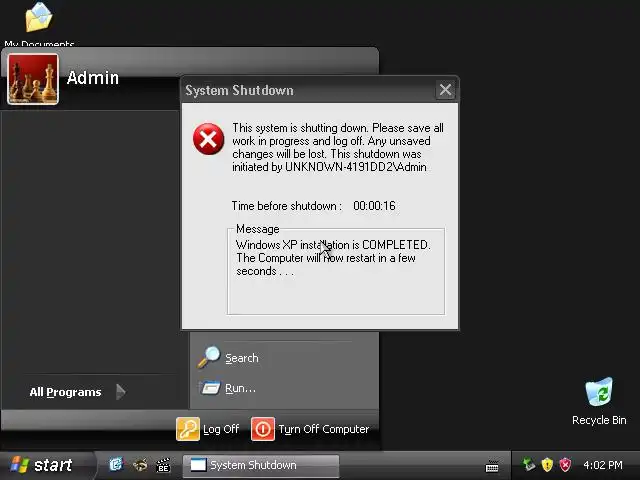
Task: Open Run... from the Start menu
Action: pyautogui.click(x=228, y=388)
